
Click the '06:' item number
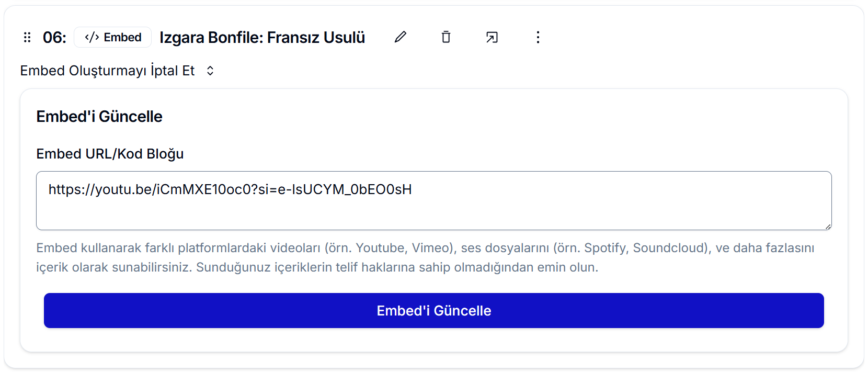(x=54, y=37)
